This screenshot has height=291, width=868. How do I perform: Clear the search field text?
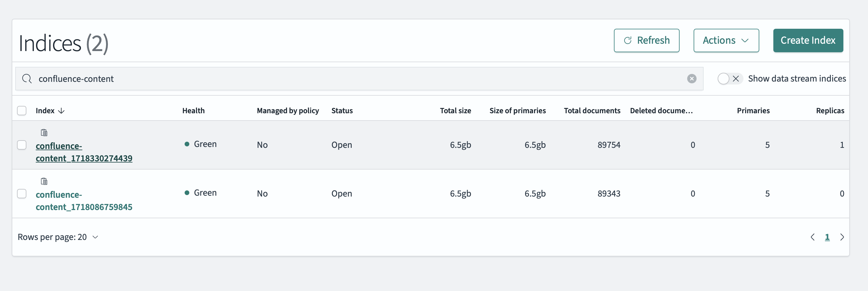click(x=691, y=79)
